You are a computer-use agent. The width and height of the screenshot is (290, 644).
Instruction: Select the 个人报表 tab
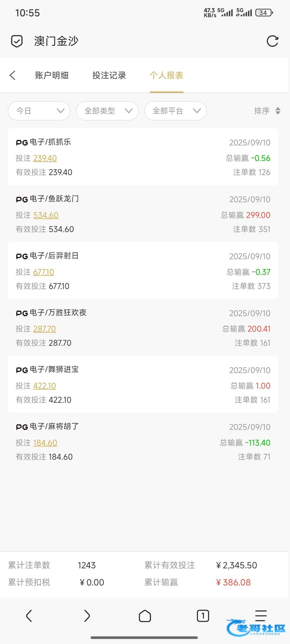(x=166, y=75)
